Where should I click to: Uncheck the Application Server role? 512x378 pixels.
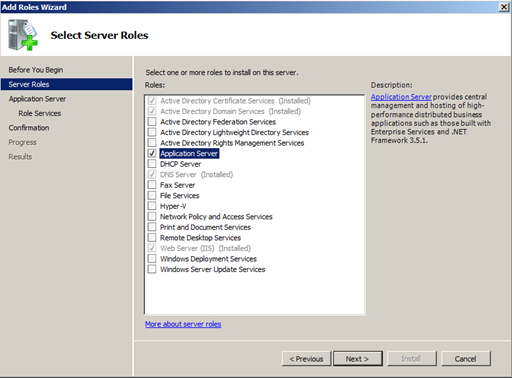[152, 153]
